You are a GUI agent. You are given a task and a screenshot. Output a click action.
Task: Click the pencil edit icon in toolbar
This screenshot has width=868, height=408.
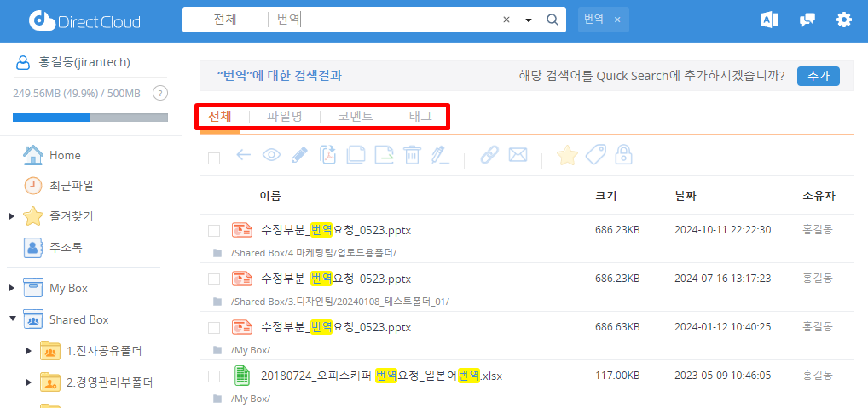(x=299, y=155)
